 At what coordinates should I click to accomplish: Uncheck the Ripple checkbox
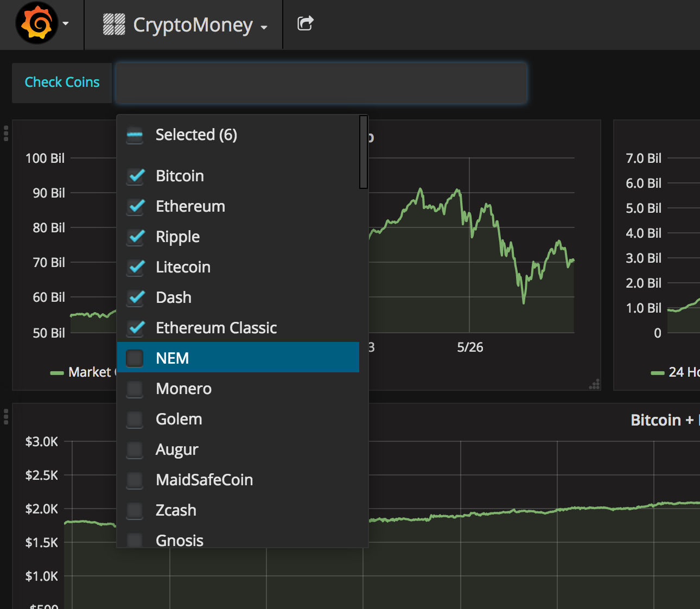tap(135, 237)
